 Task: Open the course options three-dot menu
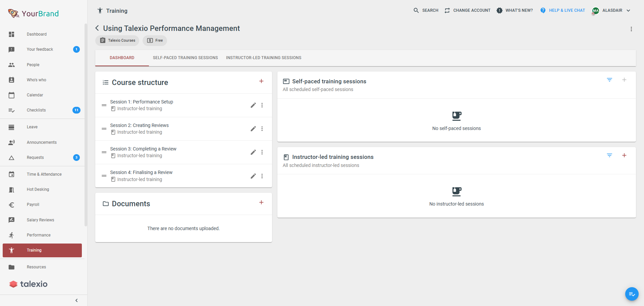point(631,29)
